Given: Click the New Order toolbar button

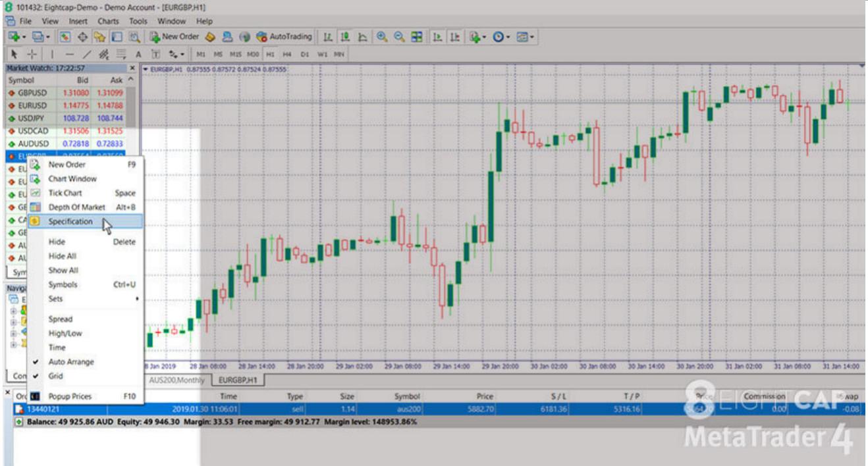Looking at the screenshot, I should click(x=175, y=37).
